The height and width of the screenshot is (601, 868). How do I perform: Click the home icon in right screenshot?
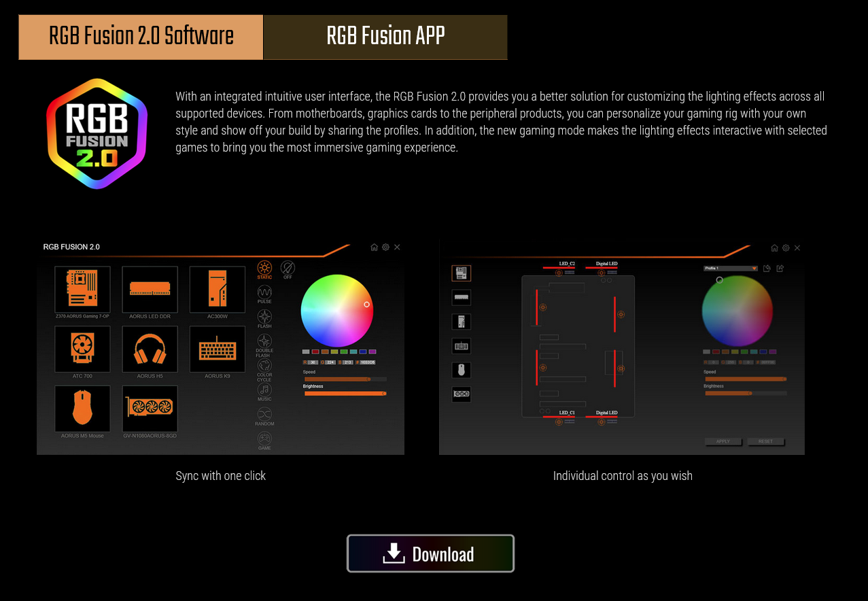click(x=774, y=247)
